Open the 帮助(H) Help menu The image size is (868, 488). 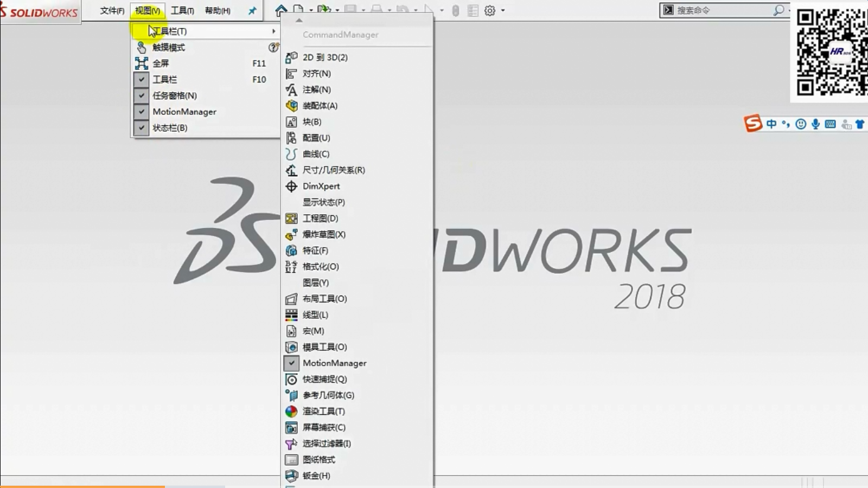[218, 10]
